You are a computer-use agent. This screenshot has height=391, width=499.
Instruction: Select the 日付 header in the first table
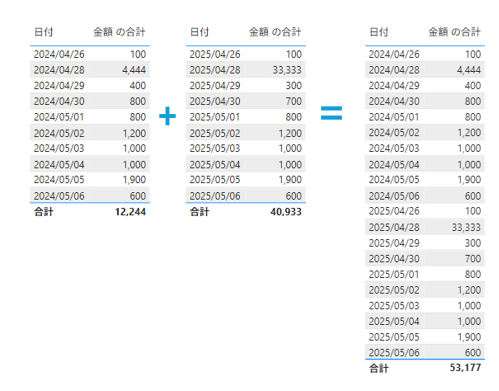44,32
